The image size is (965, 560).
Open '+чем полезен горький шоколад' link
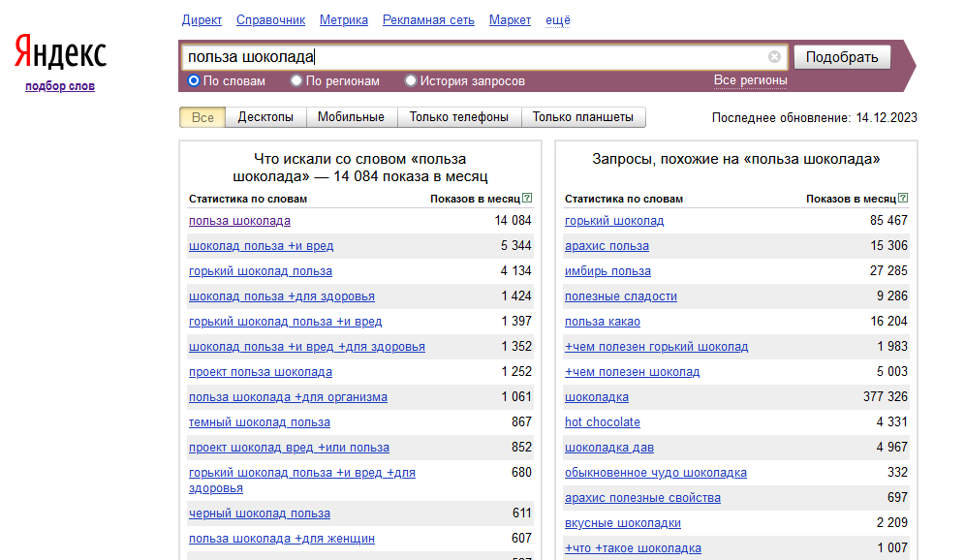(657, 347)
